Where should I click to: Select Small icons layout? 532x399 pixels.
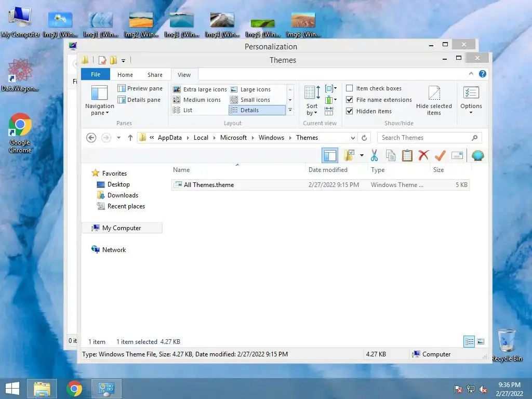(x=250, y=100)
